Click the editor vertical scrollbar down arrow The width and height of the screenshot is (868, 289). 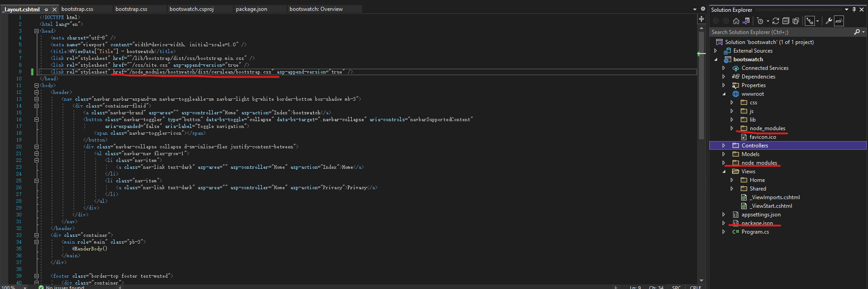(701, 280)
